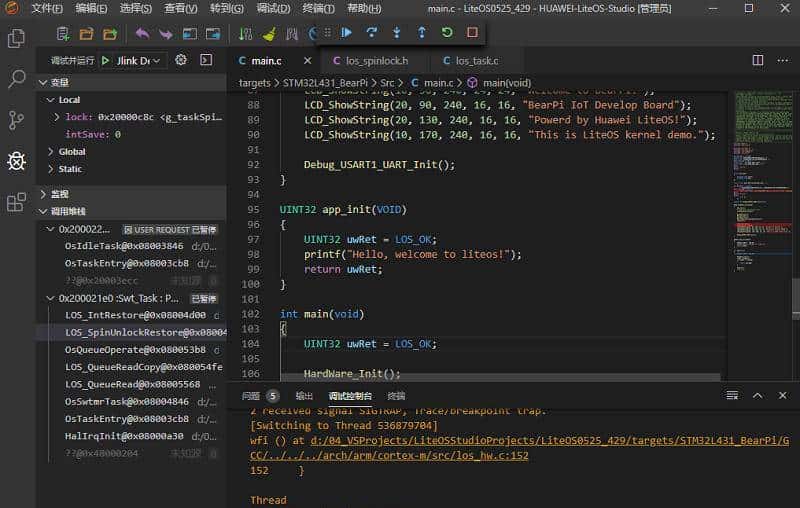Click the import project folder icon
Screen dimensions: 800x508
pyautogui.click(x=110, y=34)
